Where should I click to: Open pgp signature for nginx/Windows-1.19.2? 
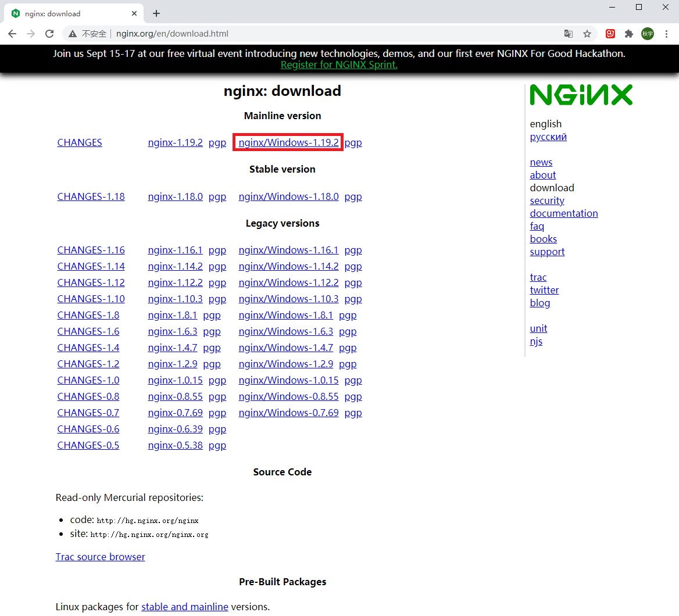(353, 142)
